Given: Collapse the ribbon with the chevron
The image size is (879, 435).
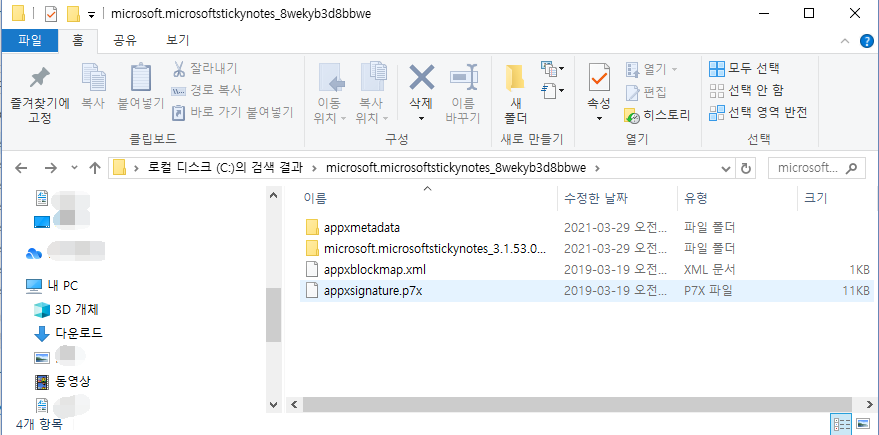Looking at the screenshot, I should tap(845, 41).
